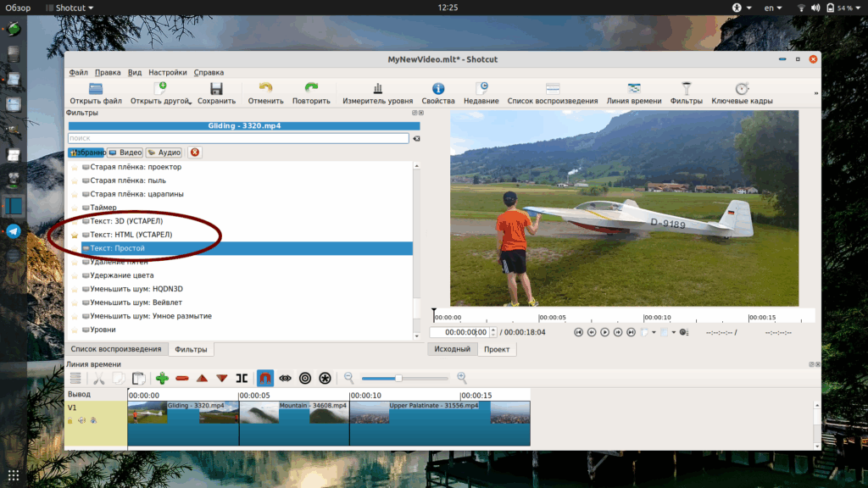Viewport: 868px width, 488px height.
Task: Toggle favorite star for Текст: HTML filter
Action: tap(75, 236)
